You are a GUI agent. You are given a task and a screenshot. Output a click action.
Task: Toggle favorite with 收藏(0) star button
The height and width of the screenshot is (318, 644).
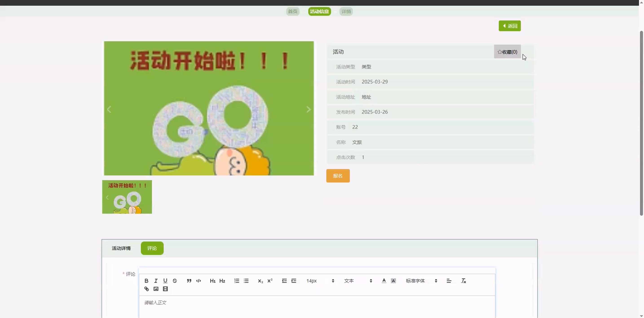(507, 52)
